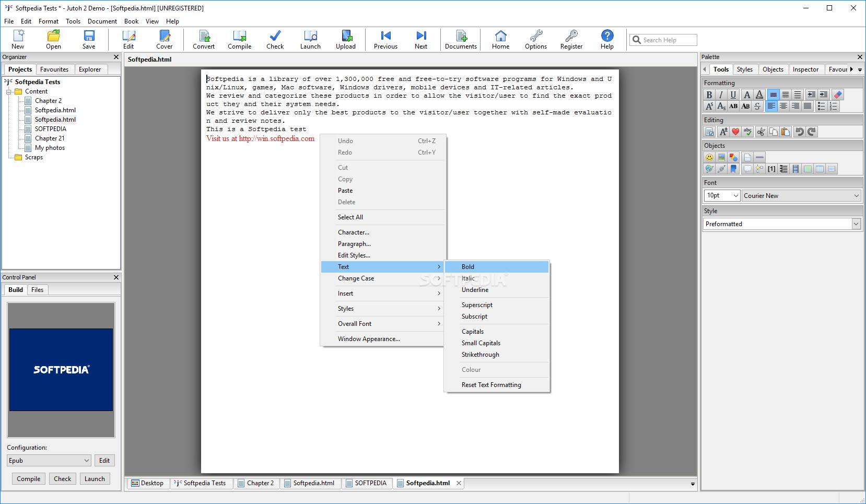Toggle strikethrough in the Formatting palette
This screenshot has height=504, width=866.
(757, 106)
